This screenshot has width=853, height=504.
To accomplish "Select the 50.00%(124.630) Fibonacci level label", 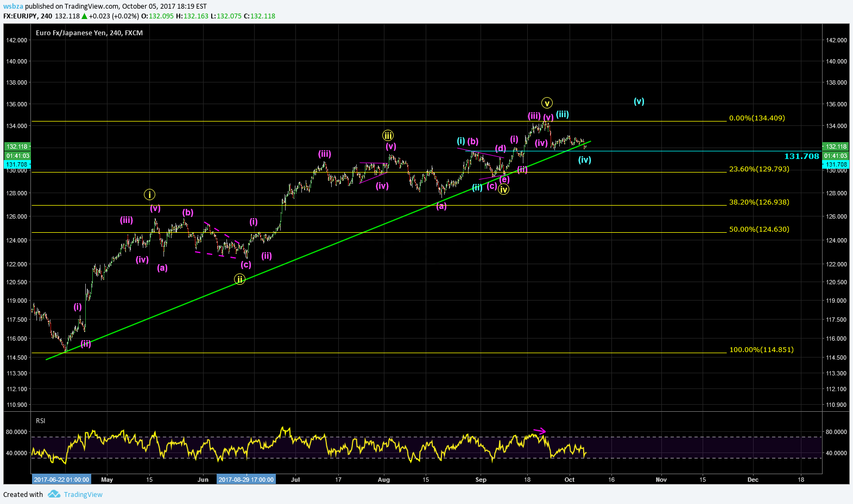I will tap(759, 229).
